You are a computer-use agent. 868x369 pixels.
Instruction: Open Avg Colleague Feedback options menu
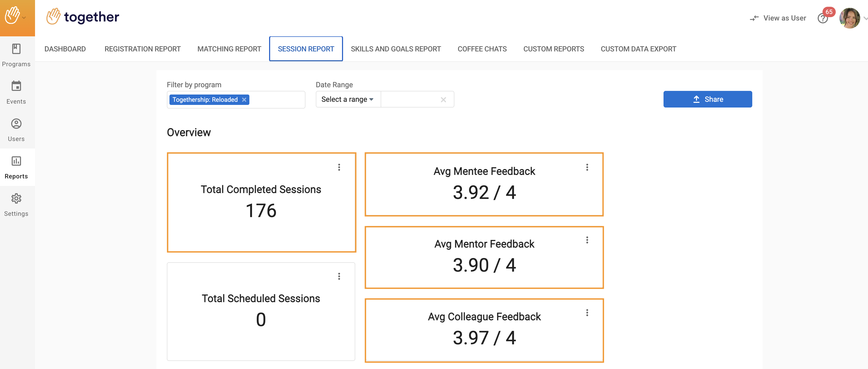(587, 313)
